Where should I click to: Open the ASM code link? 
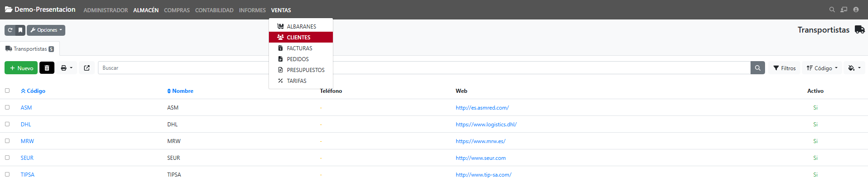[x=26, y=108]
